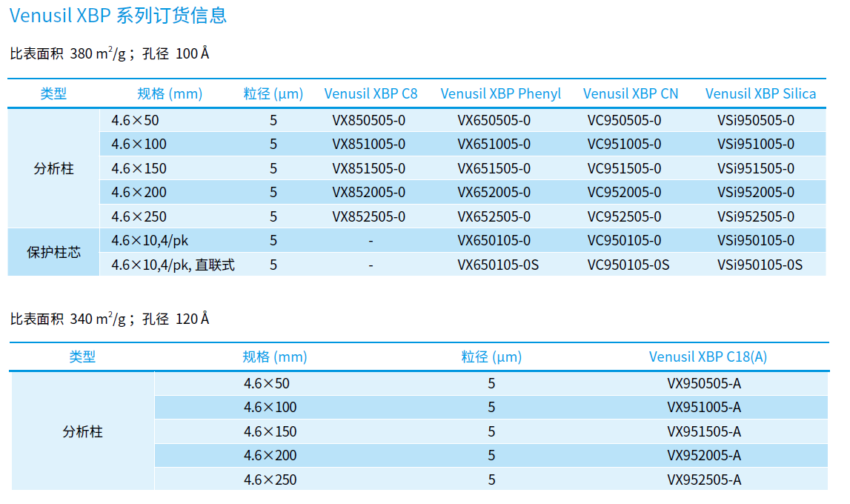Select part number VSi951505-0
This screenshot has width=850, height=504.
pyautogui.click(x=756, y=168)
